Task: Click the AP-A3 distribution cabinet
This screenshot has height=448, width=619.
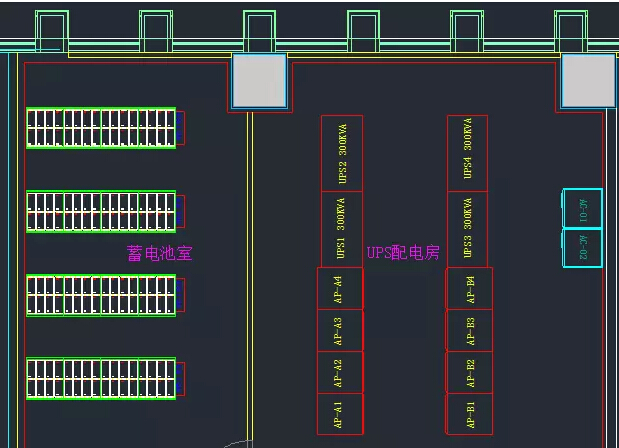Action: pyautogui.click(x=340, y=330)
